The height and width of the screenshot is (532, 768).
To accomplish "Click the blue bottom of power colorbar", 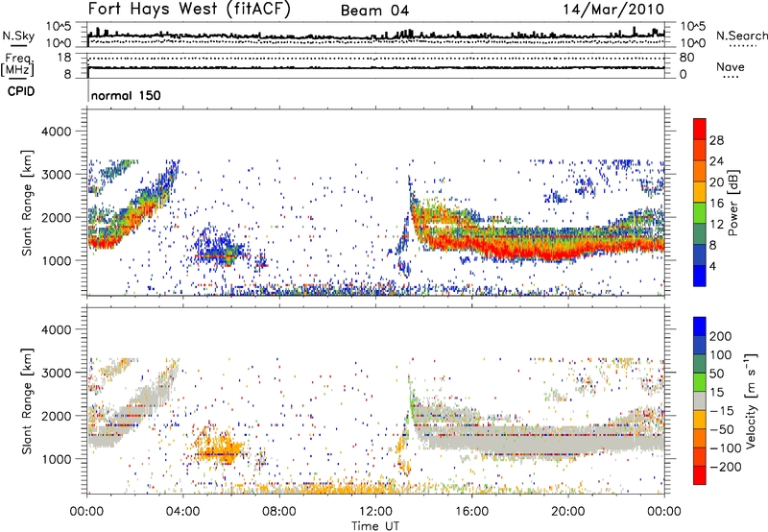I will pyautogui.click(x=700, y=276).
